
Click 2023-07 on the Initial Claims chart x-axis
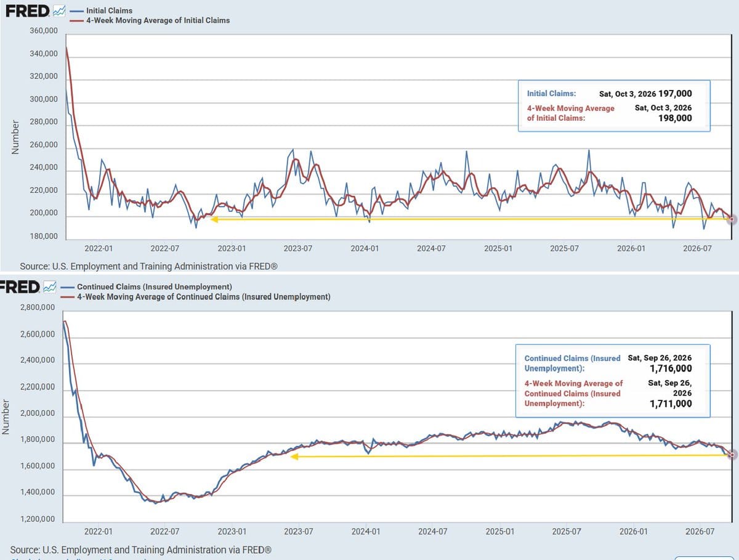pos(297,248)
